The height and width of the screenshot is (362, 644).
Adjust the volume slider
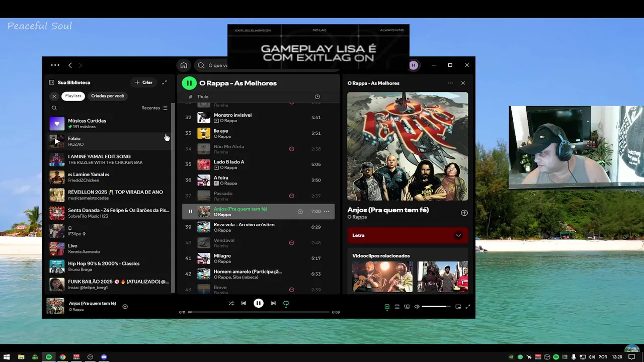(x=436, y=307)
